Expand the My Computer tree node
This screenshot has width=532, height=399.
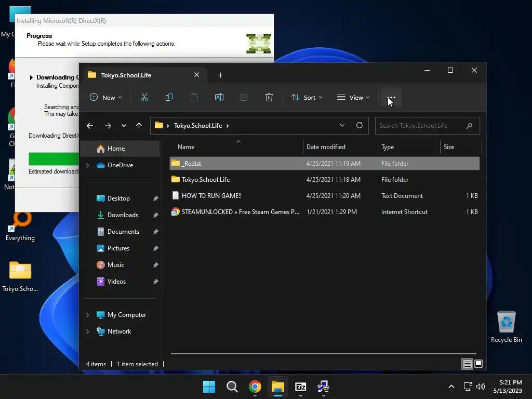(x=87, y=315)
